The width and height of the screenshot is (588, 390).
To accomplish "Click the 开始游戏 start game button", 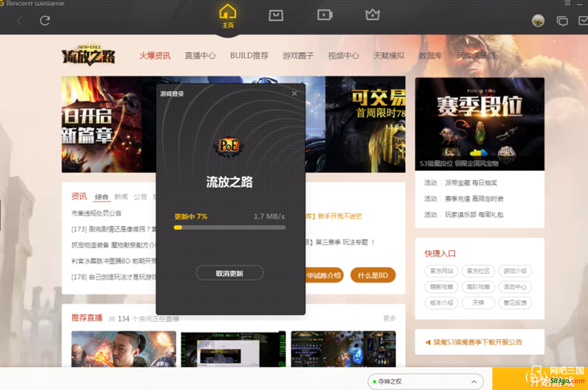I will pyautogui.click(x=540, y=379).
